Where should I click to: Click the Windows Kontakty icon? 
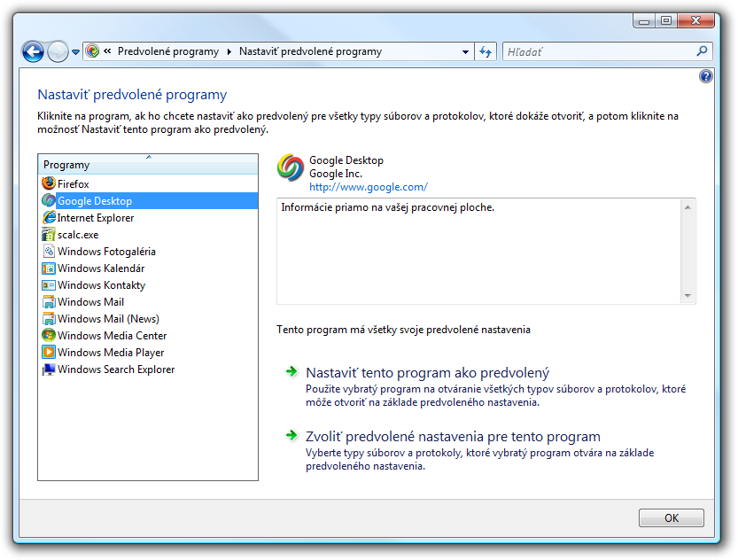tap(49, 285)
